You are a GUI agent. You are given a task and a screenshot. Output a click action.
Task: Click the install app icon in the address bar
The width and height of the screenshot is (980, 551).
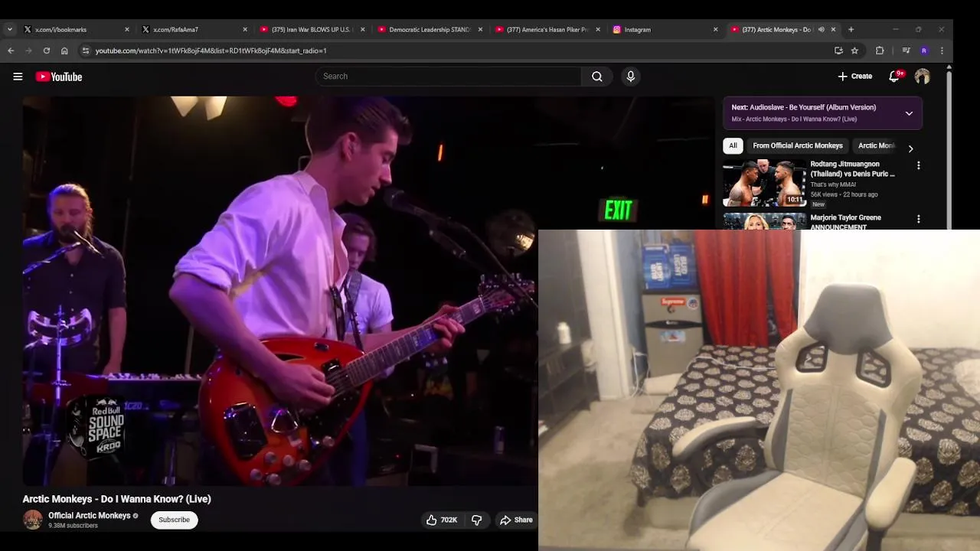point(838,51)
